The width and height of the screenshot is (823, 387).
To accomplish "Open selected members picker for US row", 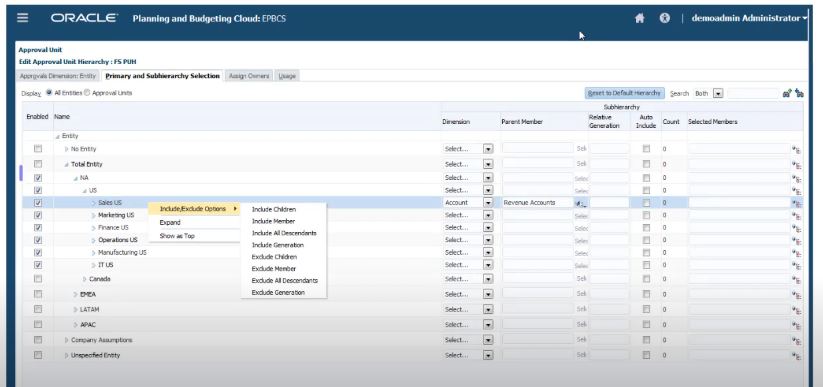I will tap(797, 191).
